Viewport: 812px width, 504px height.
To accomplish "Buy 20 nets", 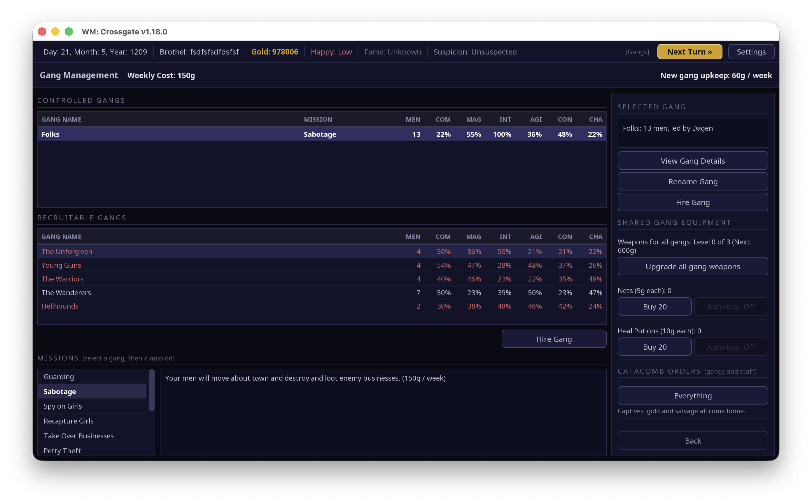I will [655, 306].
